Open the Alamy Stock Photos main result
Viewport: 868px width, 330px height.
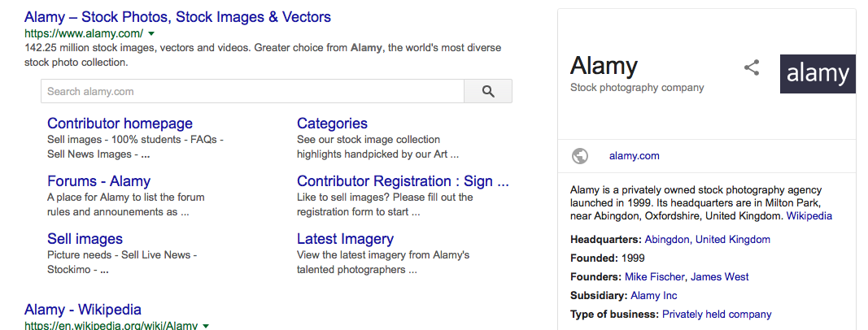tap(177, 16)
